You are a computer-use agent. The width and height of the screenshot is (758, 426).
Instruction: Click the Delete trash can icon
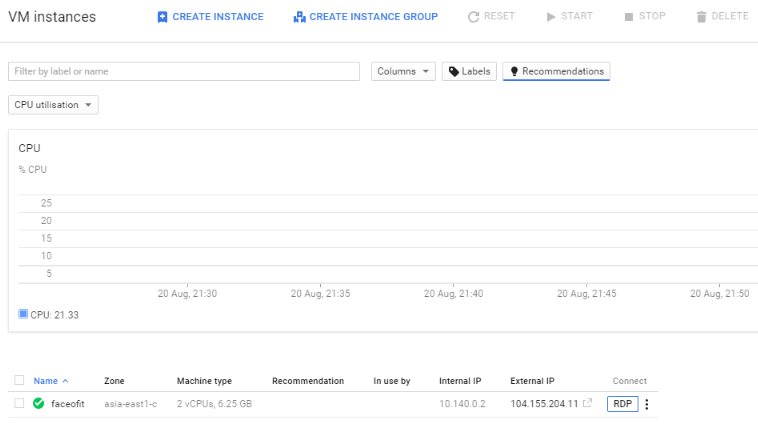(701, 17)
